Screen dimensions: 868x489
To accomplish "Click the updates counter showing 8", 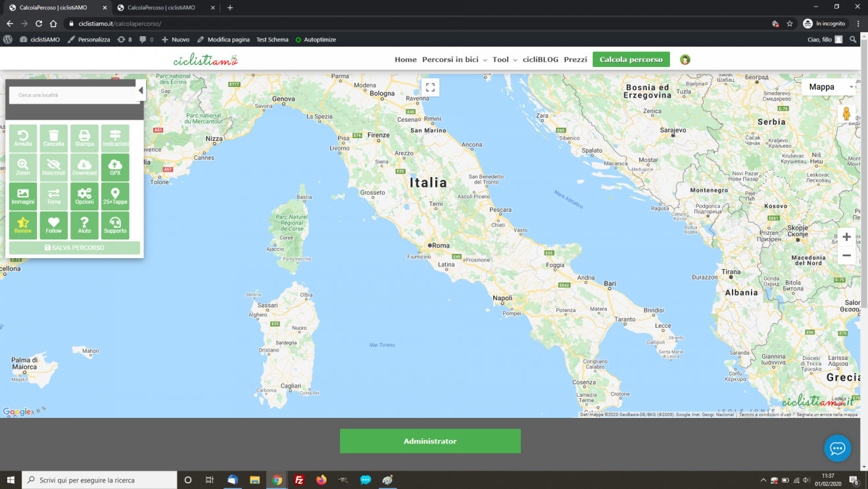I will coord(124,39).
